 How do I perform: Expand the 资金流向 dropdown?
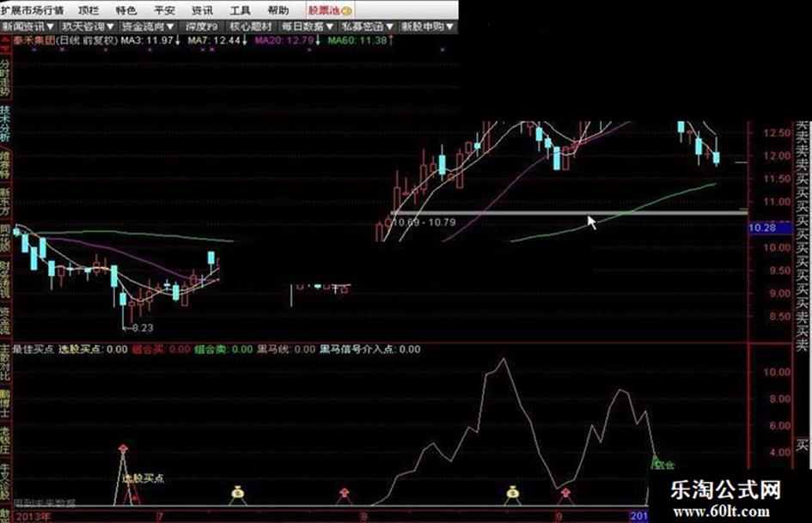tap(147, 26)
